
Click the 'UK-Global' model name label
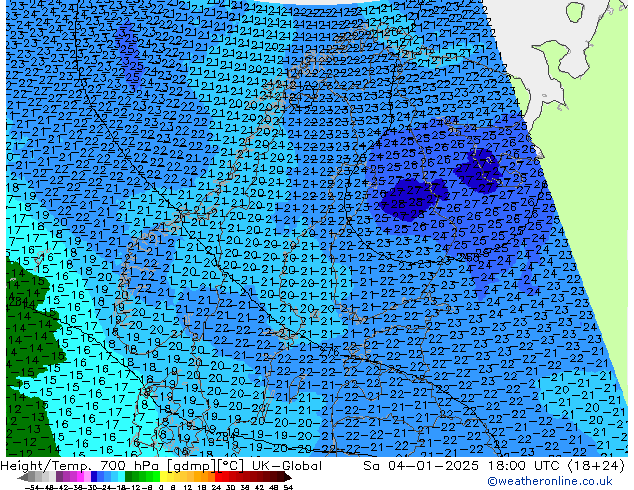pos(287,466)
